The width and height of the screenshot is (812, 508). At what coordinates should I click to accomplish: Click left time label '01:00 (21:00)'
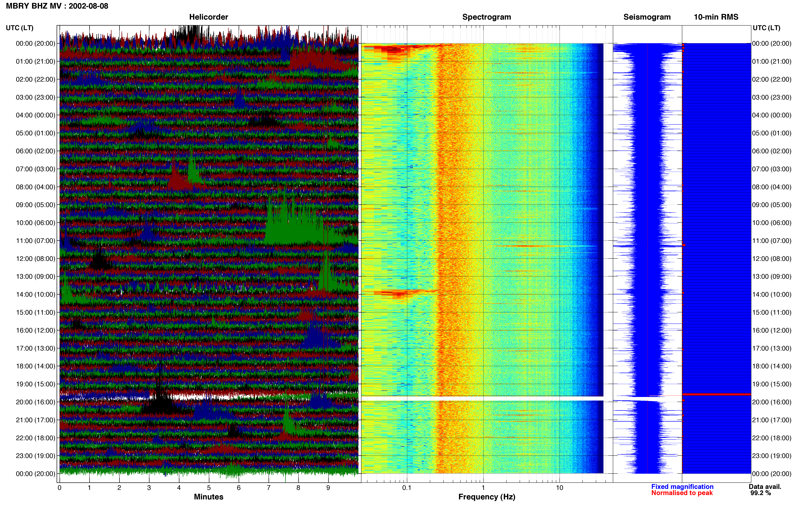(36, 61)
